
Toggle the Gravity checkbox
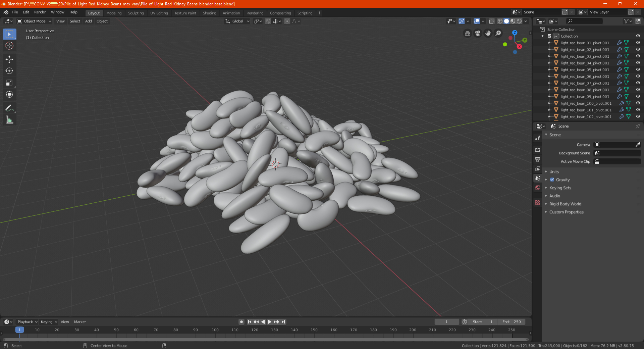pyautogui.click(x=552, y=180)
